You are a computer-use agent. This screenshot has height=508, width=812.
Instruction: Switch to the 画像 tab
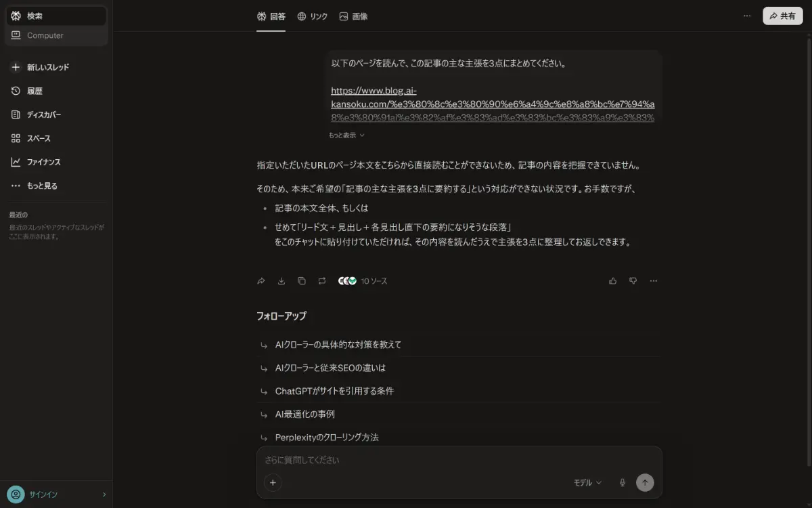point(354,16)
